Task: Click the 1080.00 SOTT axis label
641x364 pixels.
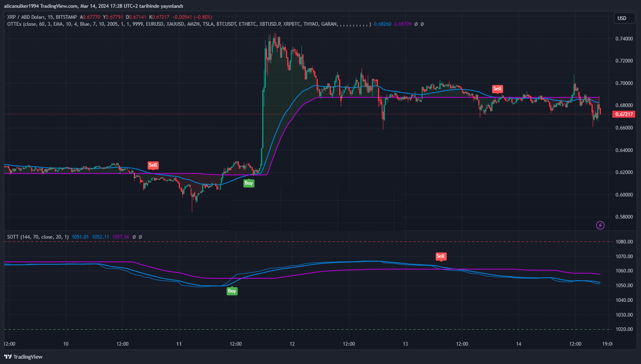Action: point(624,242)
